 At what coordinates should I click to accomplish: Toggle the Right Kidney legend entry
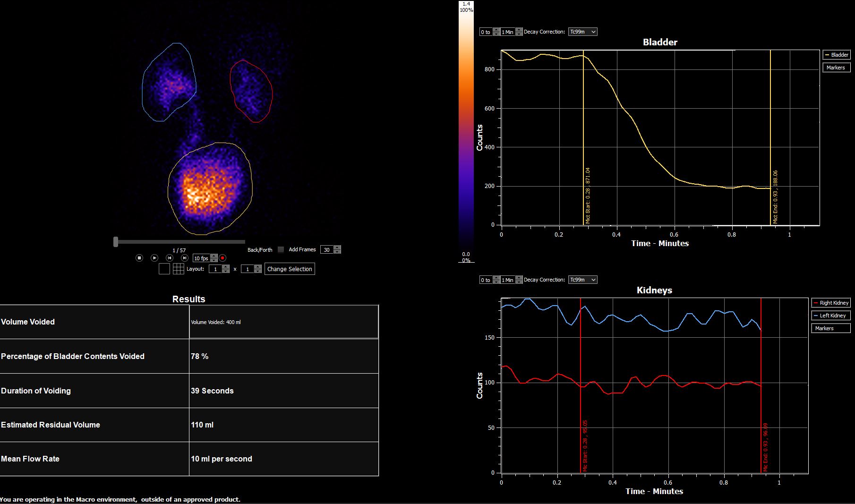coord(831,303)
